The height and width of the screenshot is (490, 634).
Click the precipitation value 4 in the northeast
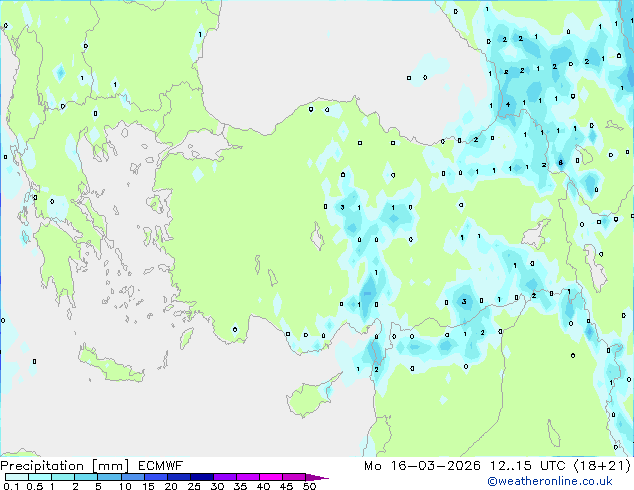click(x=508, y=103)
